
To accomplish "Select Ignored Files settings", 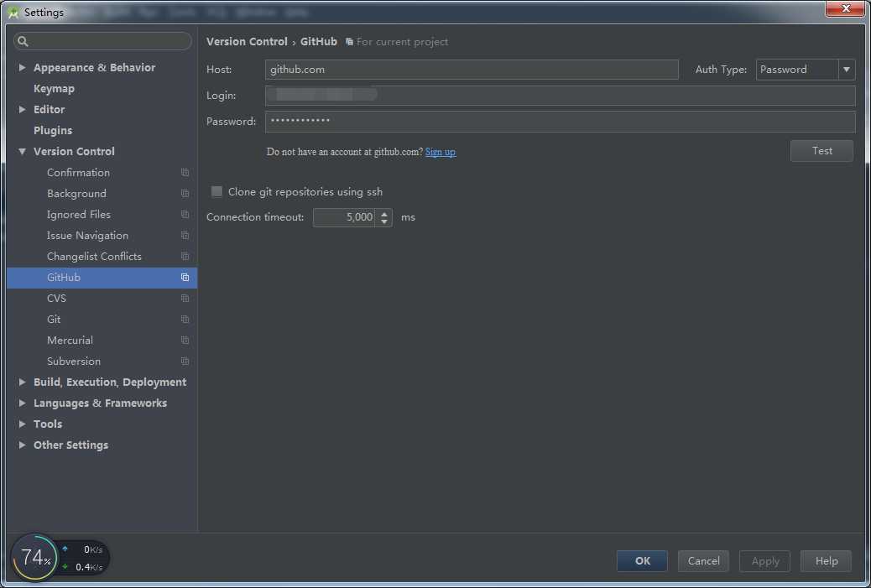I will [x=79, y=215].
